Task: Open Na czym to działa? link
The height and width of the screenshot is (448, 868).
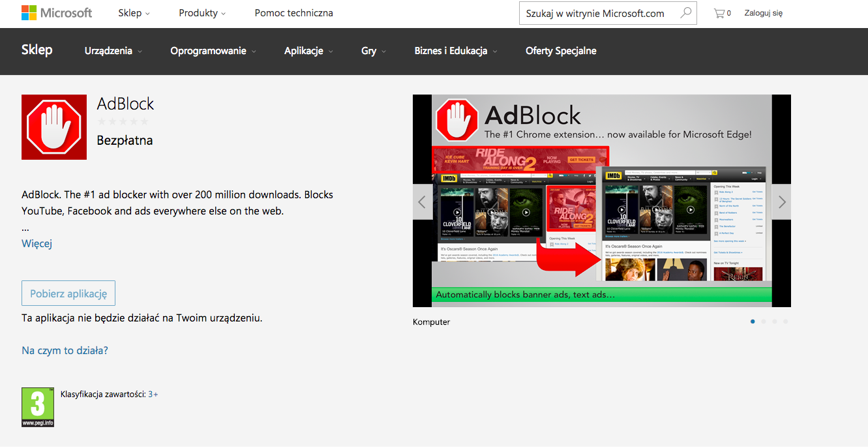Action: (65, 351)
